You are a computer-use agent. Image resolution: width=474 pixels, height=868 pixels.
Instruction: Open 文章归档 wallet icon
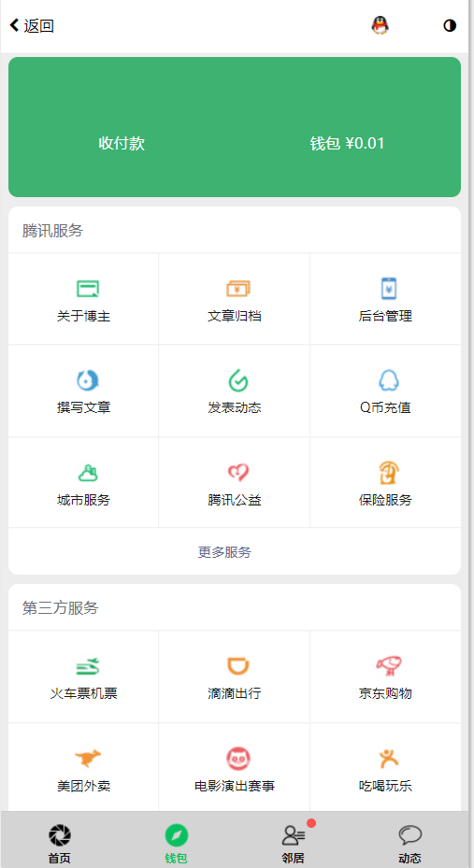point(238,289)
